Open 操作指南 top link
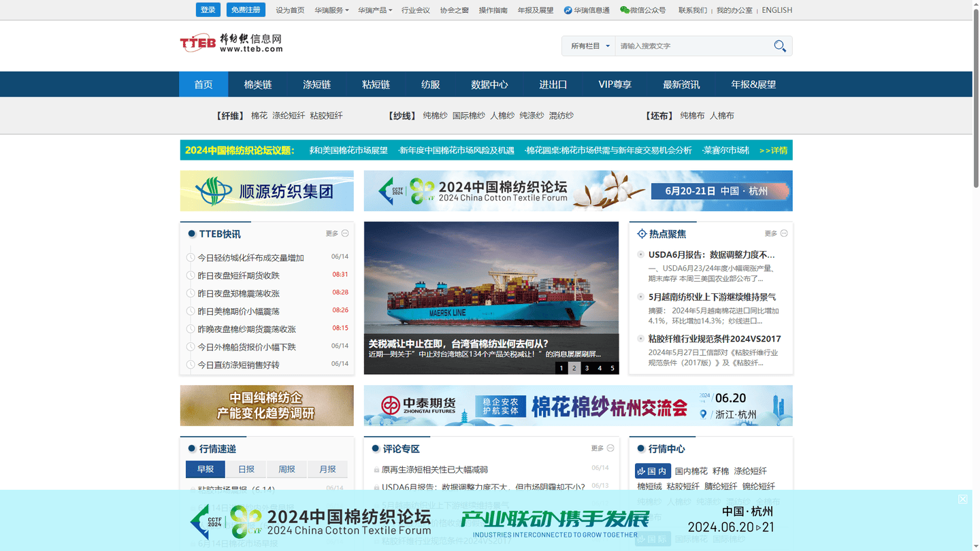The height and width of the screenshot is (551, 980). pos(493,10)
